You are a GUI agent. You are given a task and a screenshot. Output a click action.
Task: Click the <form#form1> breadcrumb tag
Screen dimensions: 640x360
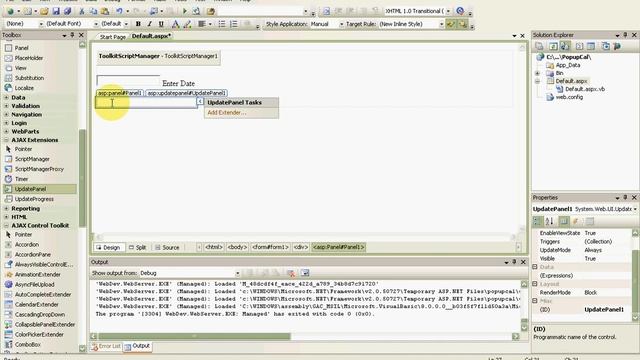(270, 247)
